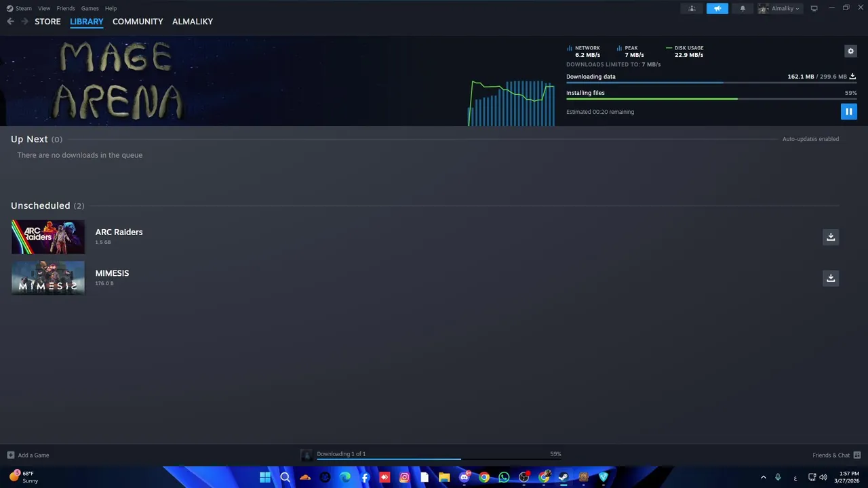The width and height of the screenshot is (868, 488).
Task: Open the friends activity icon in title bar
Action: coord(692,8)
